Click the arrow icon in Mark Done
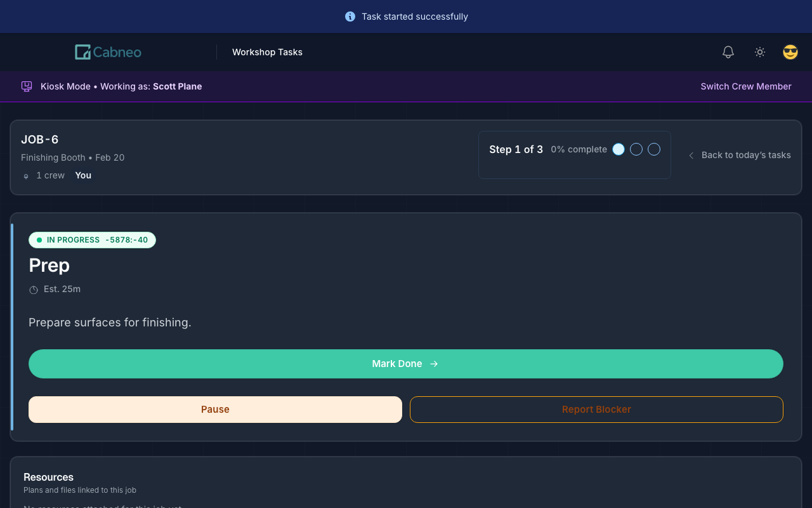Viewport: 812px width, 508px height. [x=434, y=364]
